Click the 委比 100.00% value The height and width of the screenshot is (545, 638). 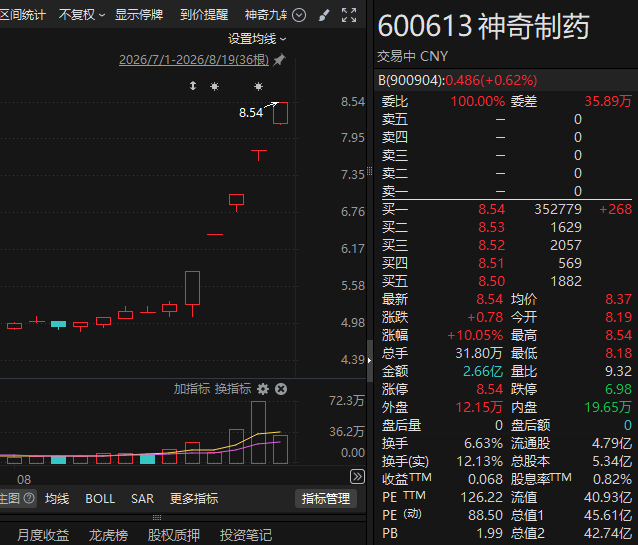(478, 101)
